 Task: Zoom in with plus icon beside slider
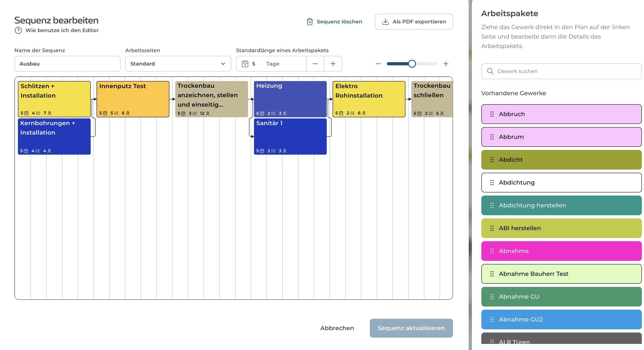[x=446, y=64]
